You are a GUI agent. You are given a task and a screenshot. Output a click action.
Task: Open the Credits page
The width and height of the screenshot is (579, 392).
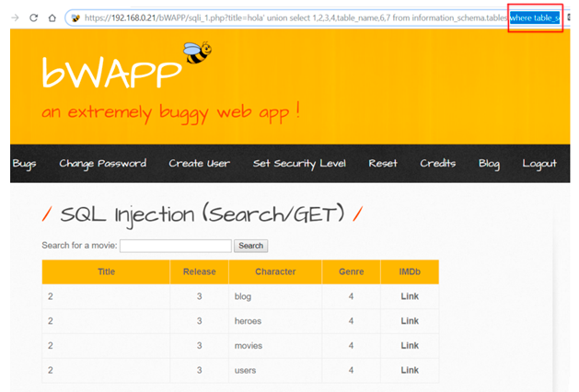click(x=437, y=164)
